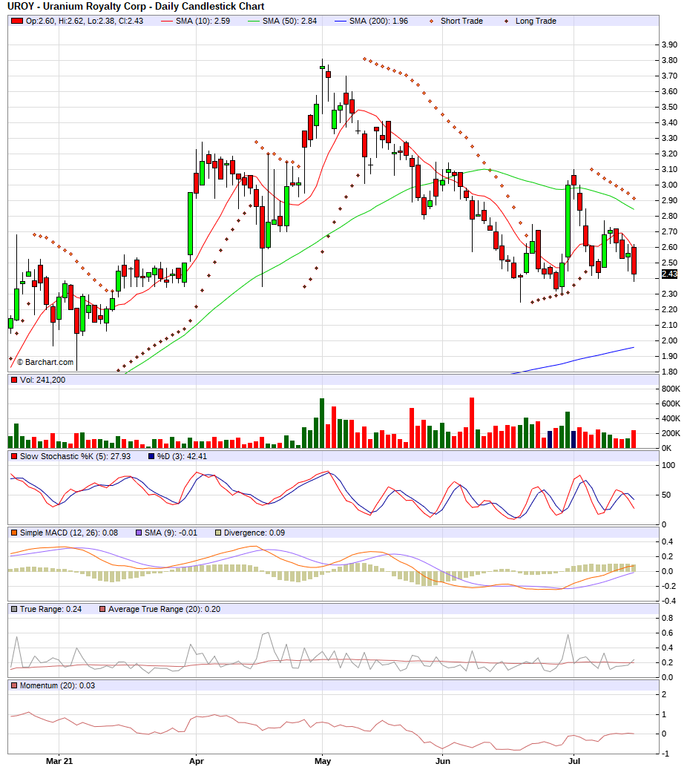Viewport: 690px width, 784px height.
Task: Click the Momentum -1 axis label
Action: coord(665,754)
